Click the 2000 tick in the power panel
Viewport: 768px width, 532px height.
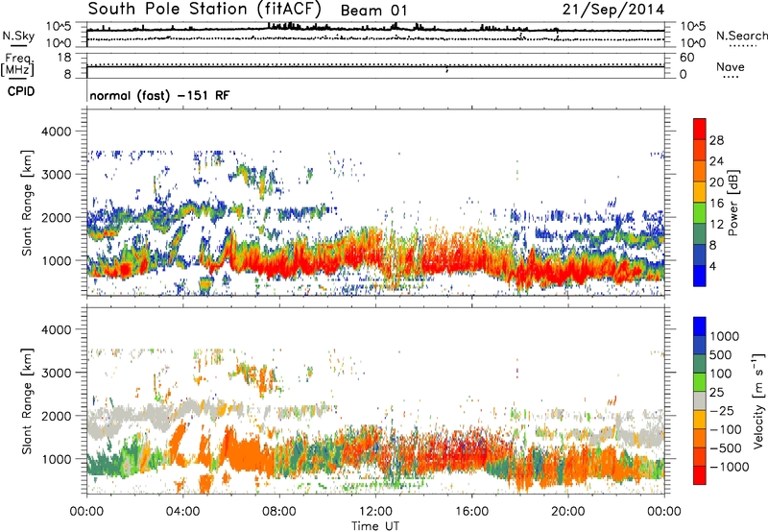57,217
